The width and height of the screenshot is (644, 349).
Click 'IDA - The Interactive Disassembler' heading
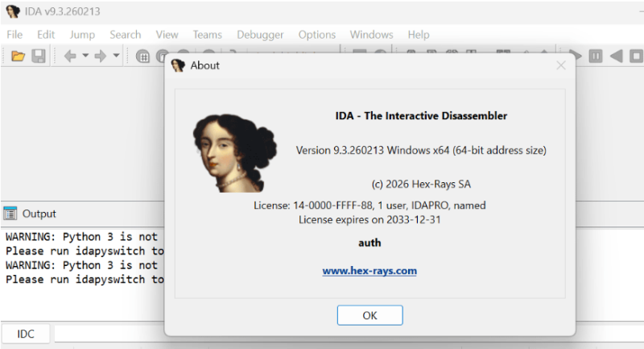421,116
